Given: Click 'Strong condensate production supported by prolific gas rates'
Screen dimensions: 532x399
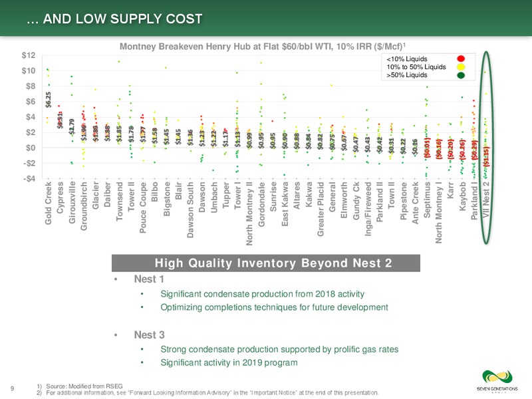Looking at the screenshot, I should [279, 350].
